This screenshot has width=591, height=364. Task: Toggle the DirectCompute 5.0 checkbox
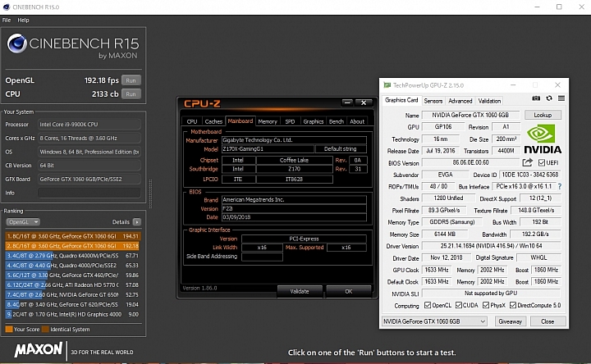pyautogui.click(x=513, y=305)
